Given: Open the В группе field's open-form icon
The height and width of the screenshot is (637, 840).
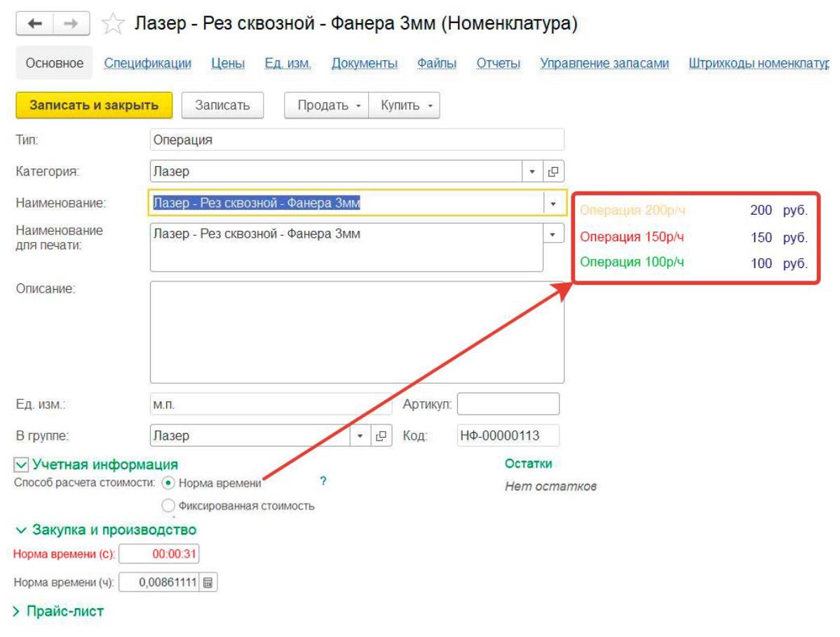Looking at the screenshot, I should tap(381, 436).
